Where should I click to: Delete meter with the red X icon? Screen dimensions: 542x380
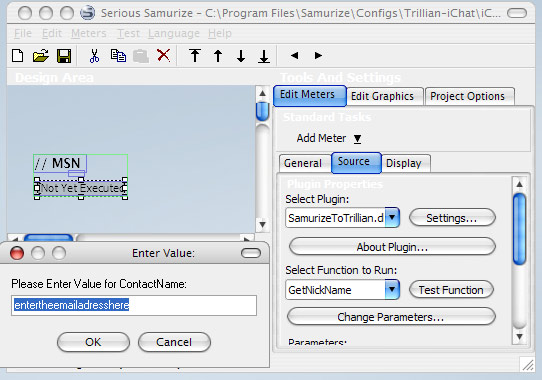(x=163, y=55)
